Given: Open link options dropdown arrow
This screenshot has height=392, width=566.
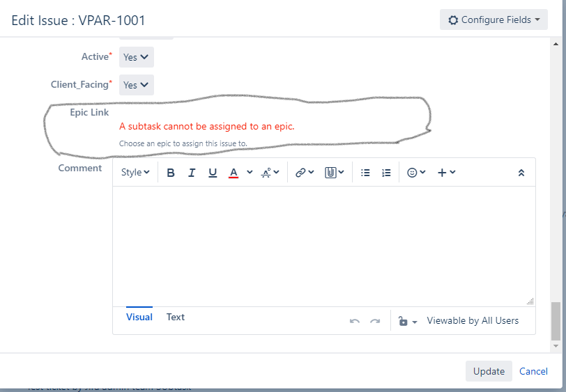Looking at the screenshot, I should pos(311,172).
